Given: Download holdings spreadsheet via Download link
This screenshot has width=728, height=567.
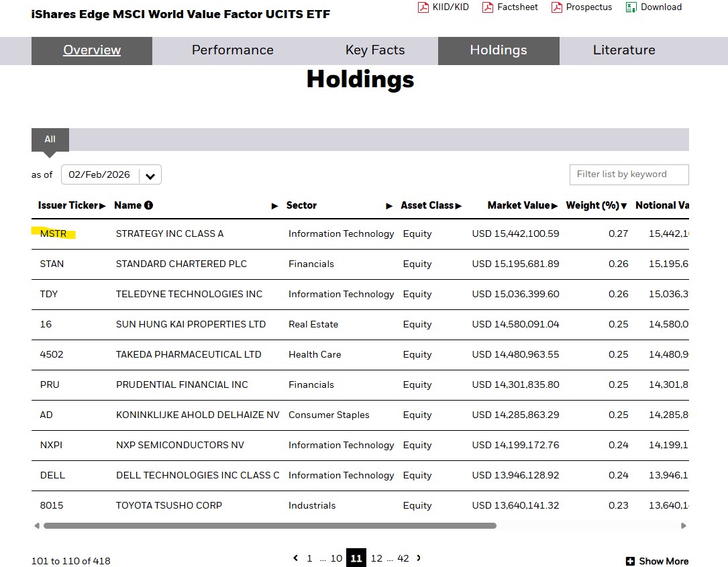Looking at the screenshot, I should [x=654, y=7].
